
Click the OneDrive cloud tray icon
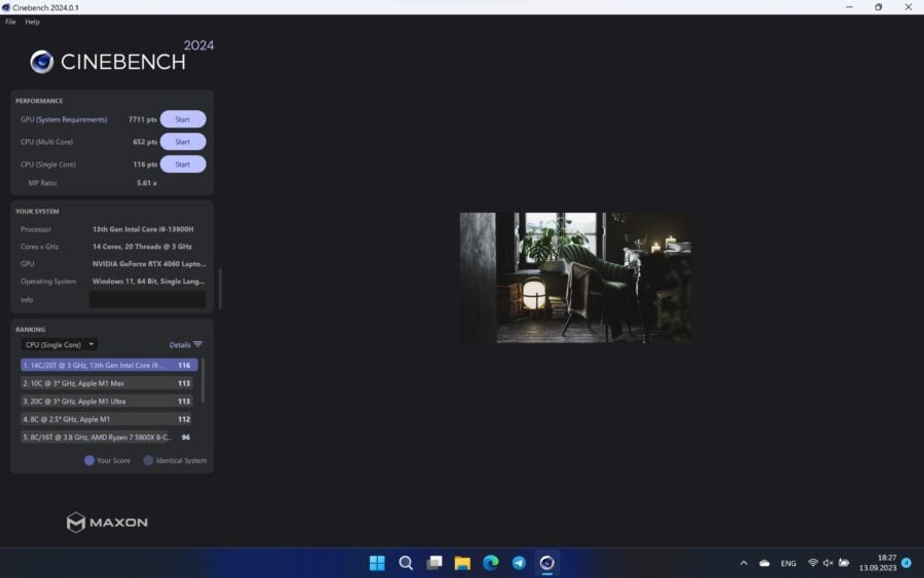764,563
